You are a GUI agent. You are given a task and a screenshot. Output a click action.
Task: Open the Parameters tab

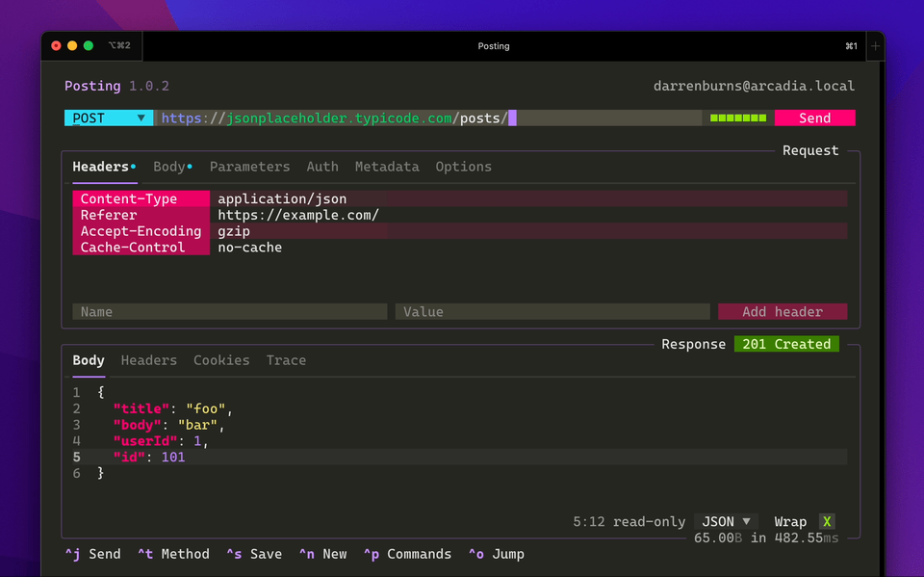pyautogui.click(x=250, y=167)
